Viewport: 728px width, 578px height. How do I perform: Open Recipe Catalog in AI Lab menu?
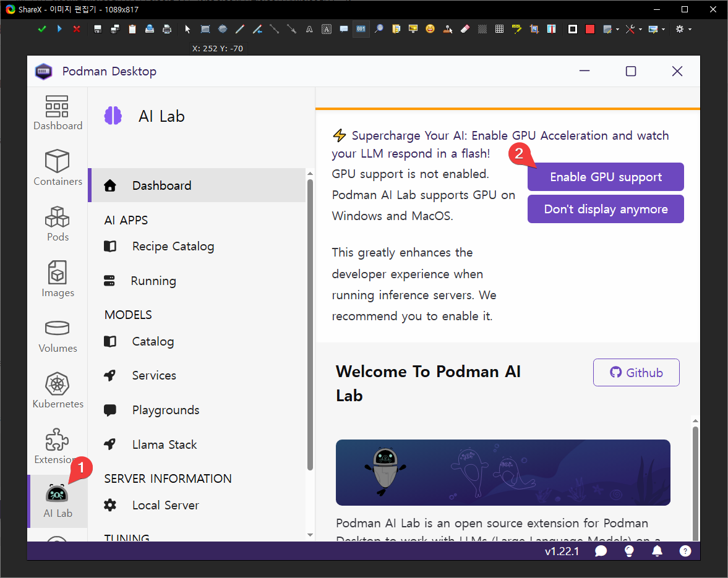coord(173,246)
